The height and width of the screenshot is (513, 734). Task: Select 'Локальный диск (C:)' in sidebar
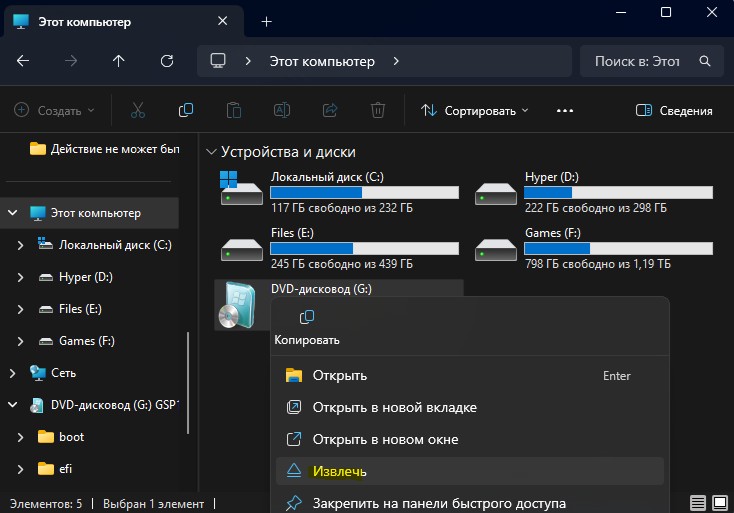tap(115, 245)
